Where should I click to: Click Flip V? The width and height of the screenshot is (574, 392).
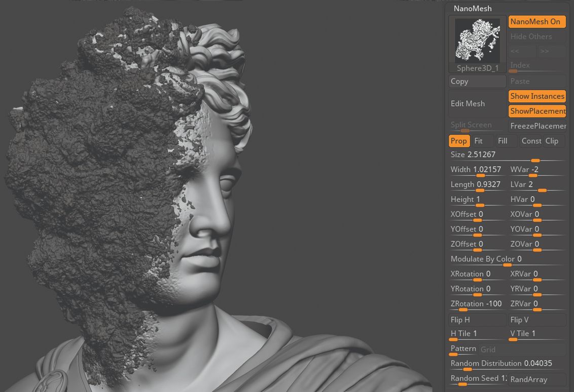(537, 320)
